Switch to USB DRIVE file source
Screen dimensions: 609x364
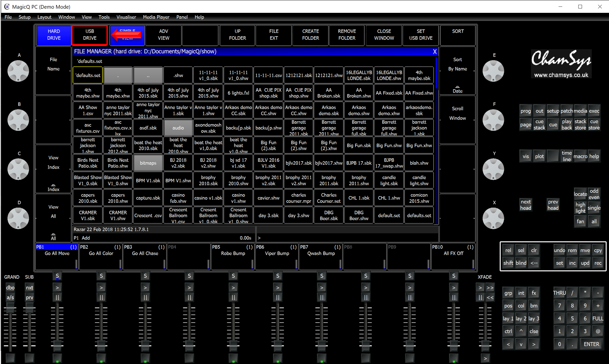tap(90, 35)
